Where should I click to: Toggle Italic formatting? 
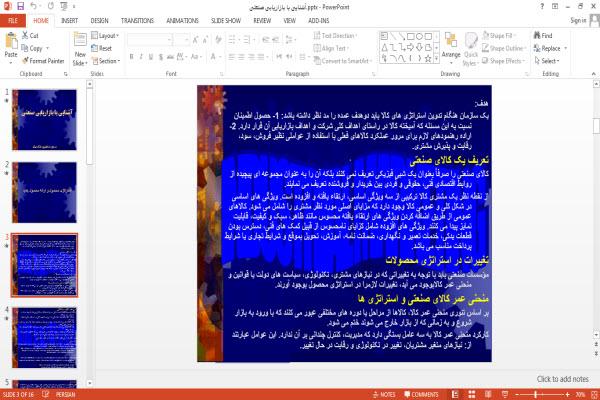click(141, 57)
